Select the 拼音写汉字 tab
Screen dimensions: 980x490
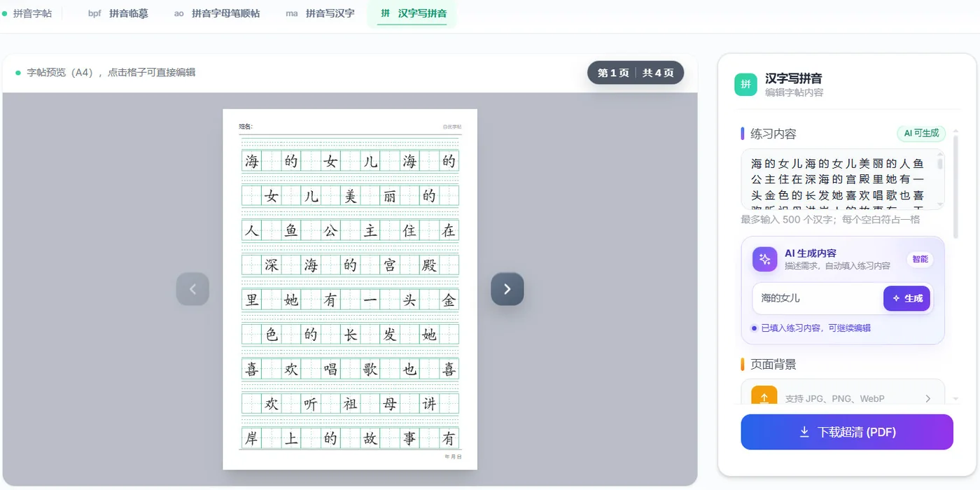click(x=320, y=13)
